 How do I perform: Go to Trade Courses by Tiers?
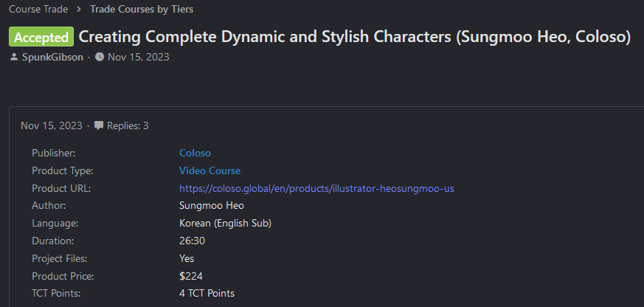click(142, 10)
